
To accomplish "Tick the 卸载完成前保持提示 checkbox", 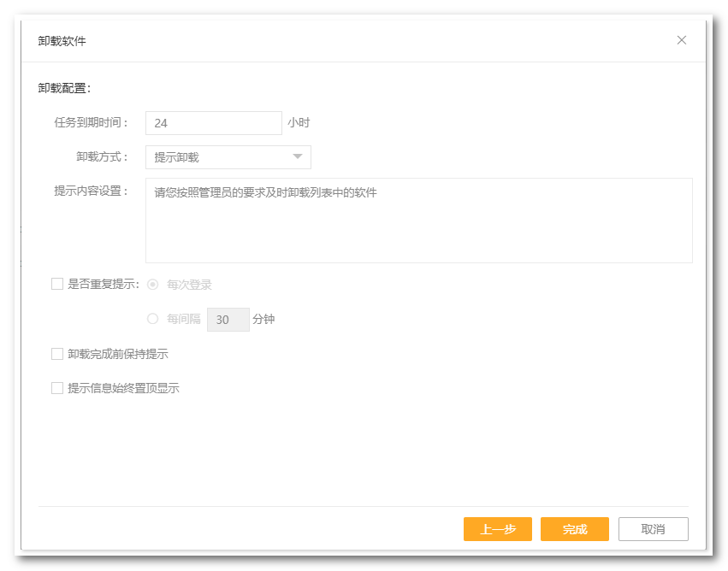I will coord(57,354).
